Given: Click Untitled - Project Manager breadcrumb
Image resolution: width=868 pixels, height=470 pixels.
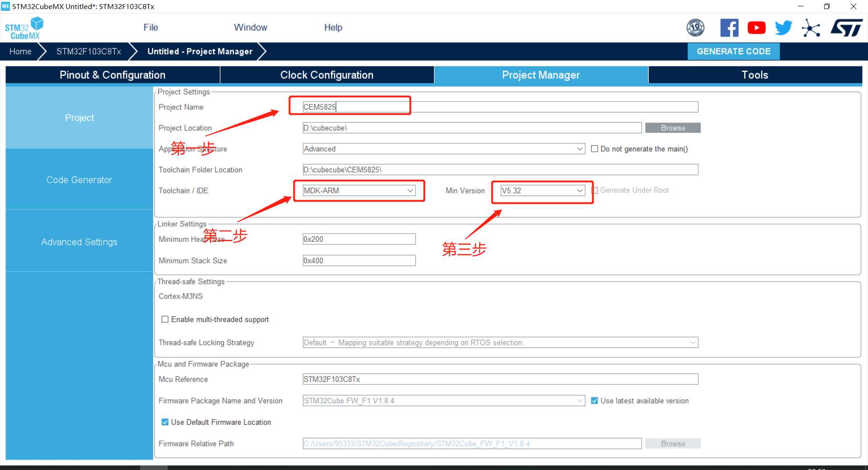Looking at the screenshot, I should coord(200,52).
